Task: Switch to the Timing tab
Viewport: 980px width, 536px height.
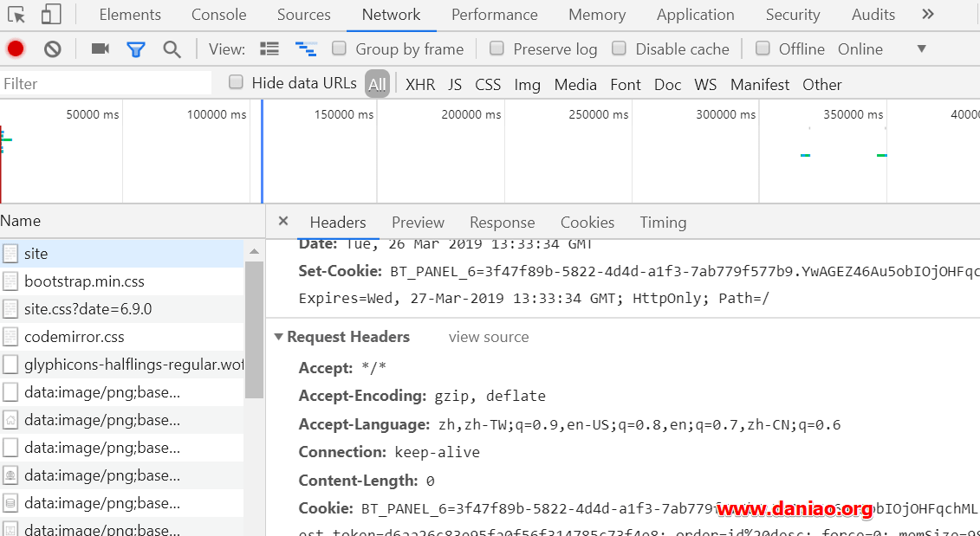Action: tap(663, 223)
